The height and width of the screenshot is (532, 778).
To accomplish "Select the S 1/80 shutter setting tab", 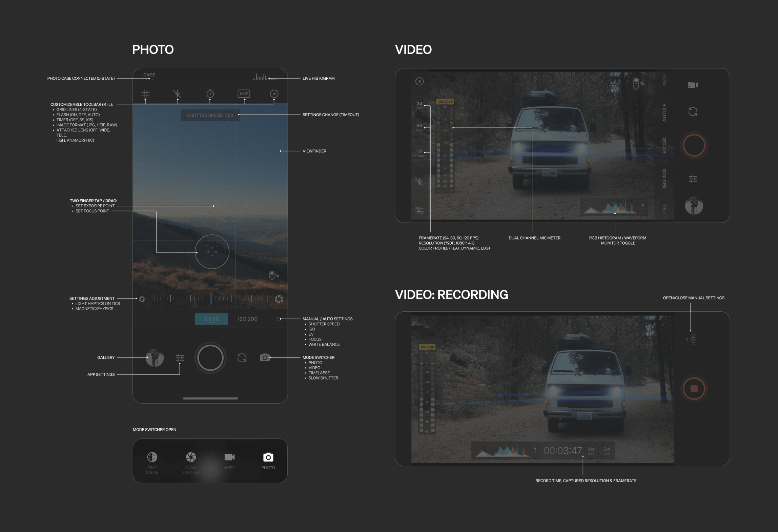I will pyautogui.click(x=211, y=319).
